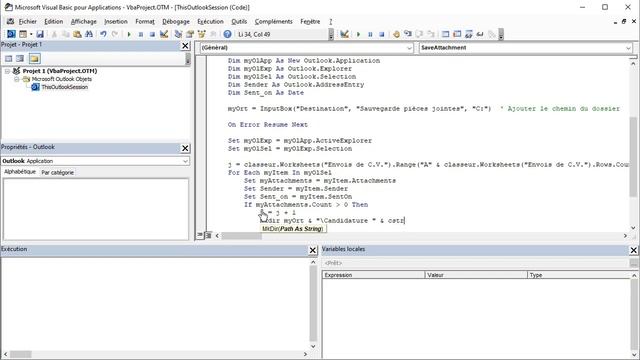Open the Watch Window debug icon
This screenshot has width=640, height=360.
[469, 34]
